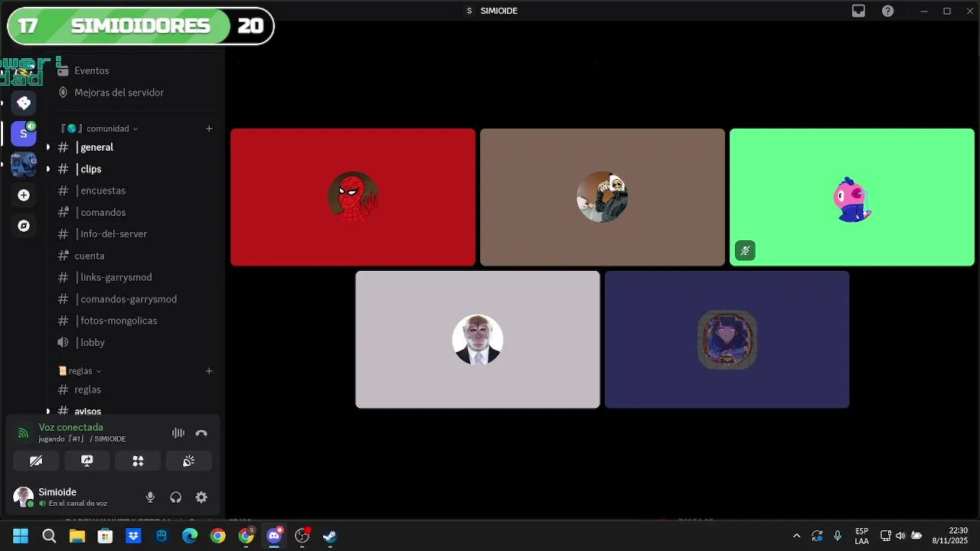This screenshot has width=980, height=551.
Task: Share your screen button
Action: point(87,461)
